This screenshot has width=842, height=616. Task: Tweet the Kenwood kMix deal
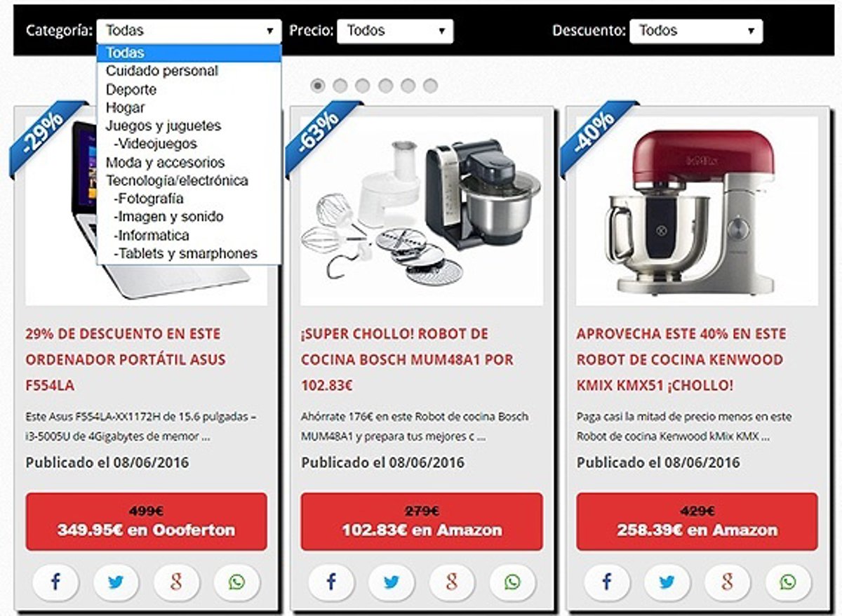[x=667, y=582]
